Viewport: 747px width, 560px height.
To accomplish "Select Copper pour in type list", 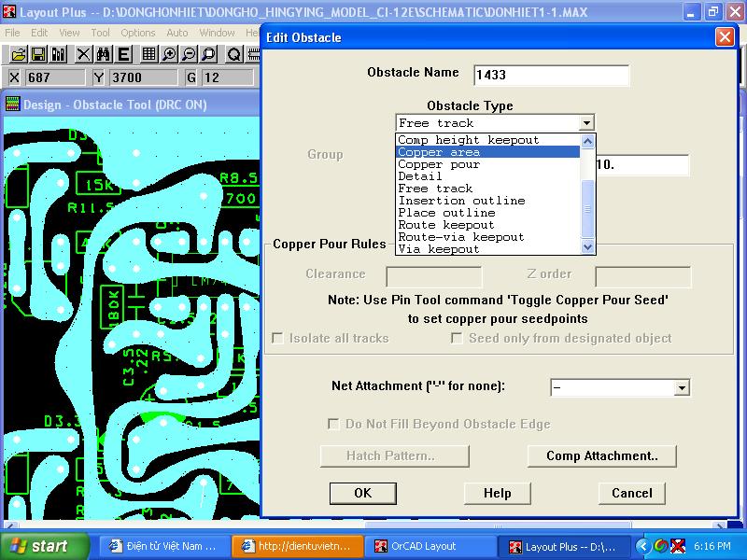I will [x=487, y=164].
